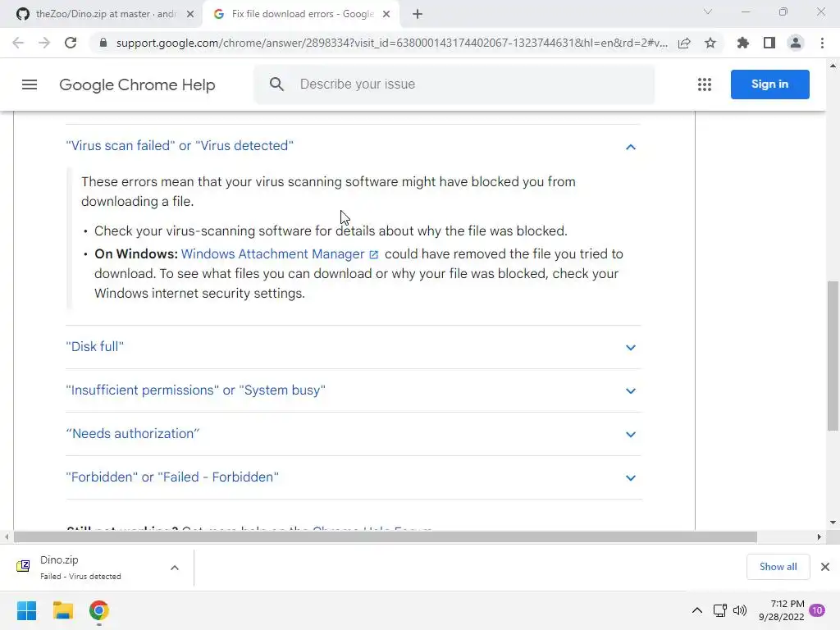Collapse "Virus scan failed" section chevron
Image resolution: width=840 pixels, height=630 pixels.
631,147
